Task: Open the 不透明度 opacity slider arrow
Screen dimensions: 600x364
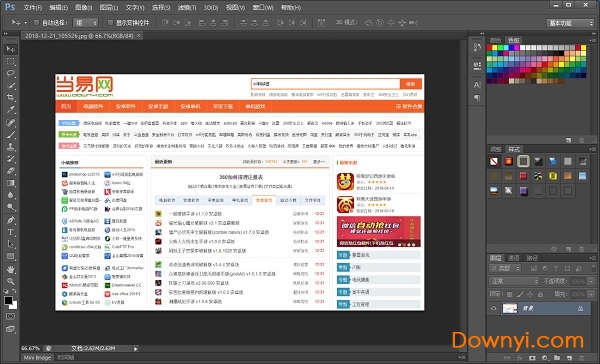Action: 592,281
